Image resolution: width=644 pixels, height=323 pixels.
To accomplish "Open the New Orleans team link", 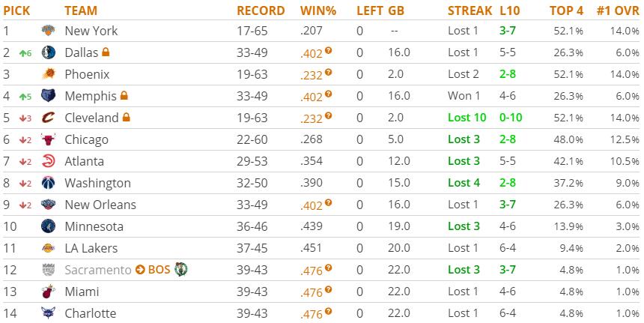I will click(100, 205).
